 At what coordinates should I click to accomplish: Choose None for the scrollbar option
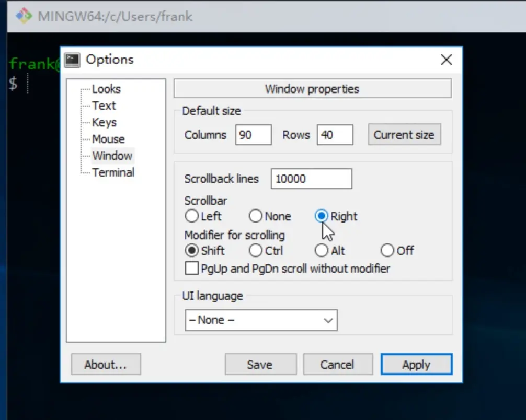point(256,216)
